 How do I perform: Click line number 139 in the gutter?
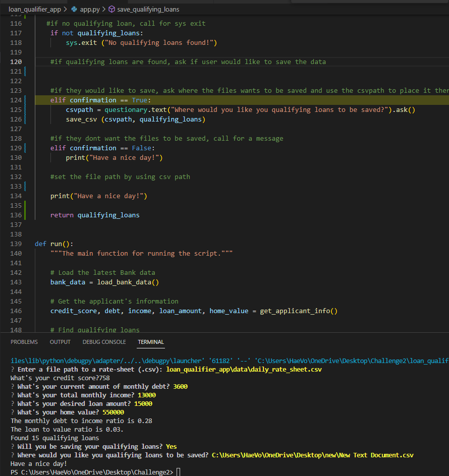click(x=16, y=244)
